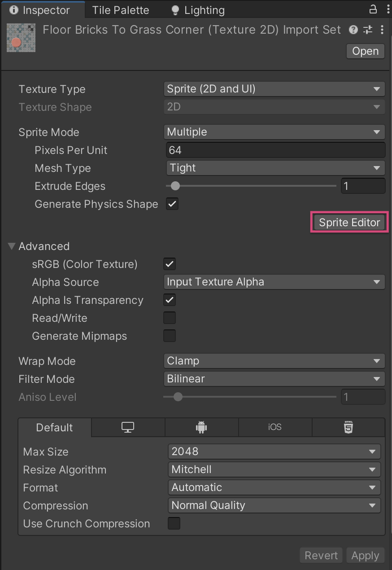Select the Android platform override tab
This screenshot has width=392, height=570.
(x=201, y=427)
